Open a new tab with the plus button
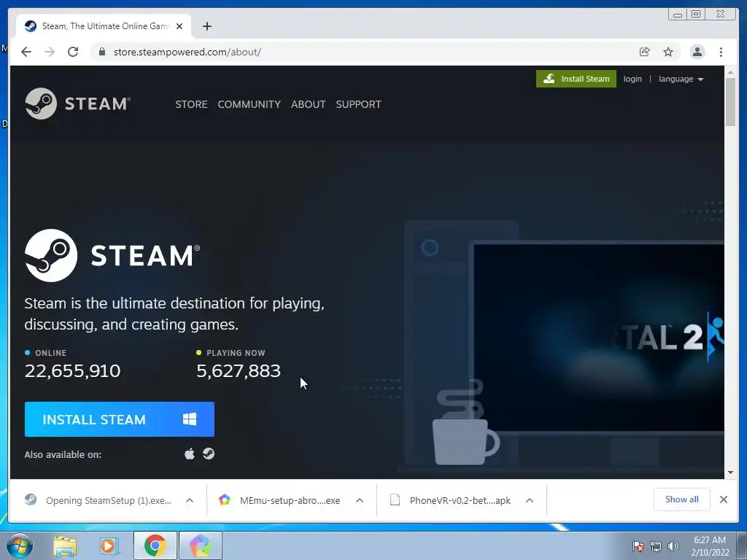The height and width of the screenshot is (560, 747). pyautogui.click(x=206, y=26)
